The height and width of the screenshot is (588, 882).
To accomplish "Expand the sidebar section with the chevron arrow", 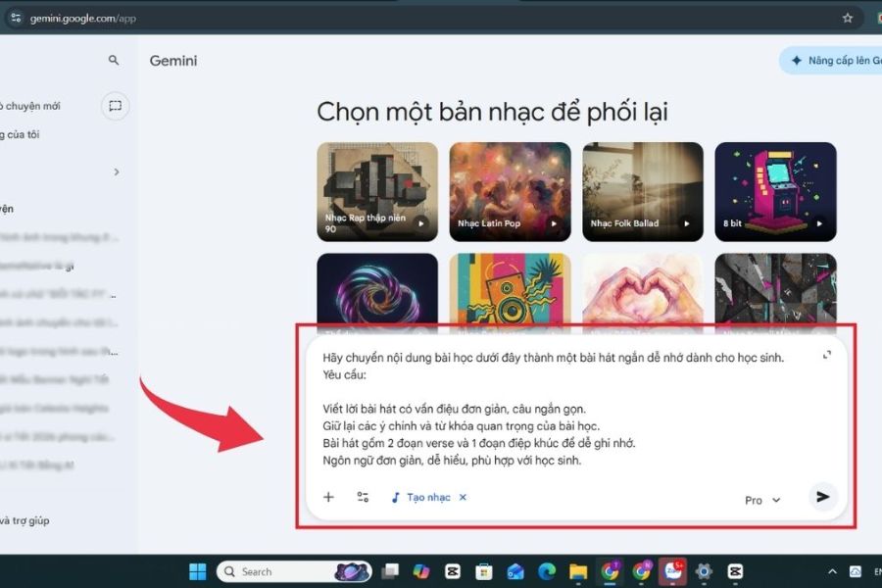I will (117, 172).
